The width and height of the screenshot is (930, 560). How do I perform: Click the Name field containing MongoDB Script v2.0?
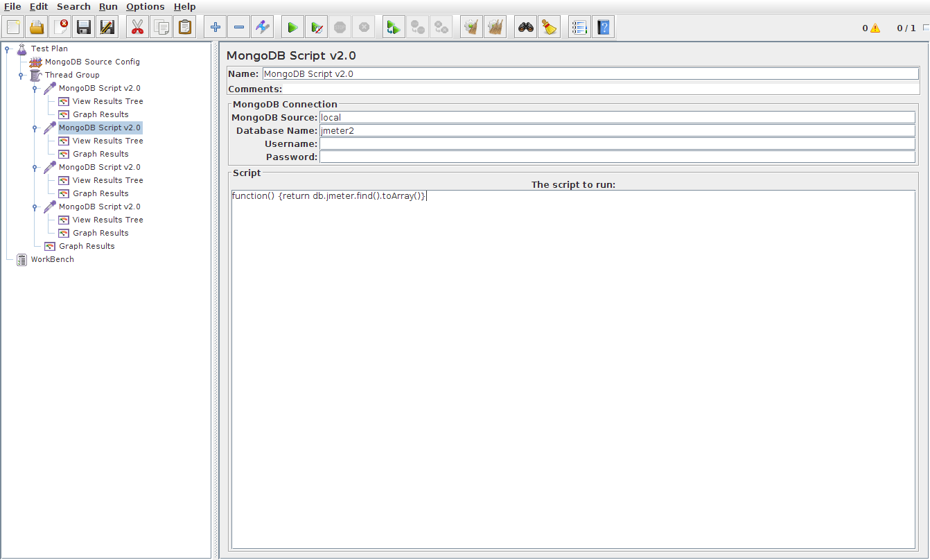click(591, 73)
